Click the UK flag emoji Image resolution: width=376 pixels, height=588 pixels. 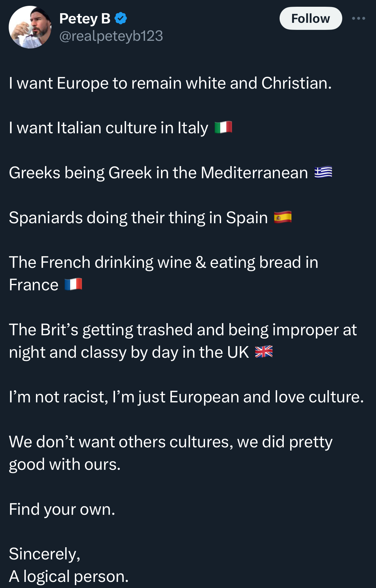point(264,352)
